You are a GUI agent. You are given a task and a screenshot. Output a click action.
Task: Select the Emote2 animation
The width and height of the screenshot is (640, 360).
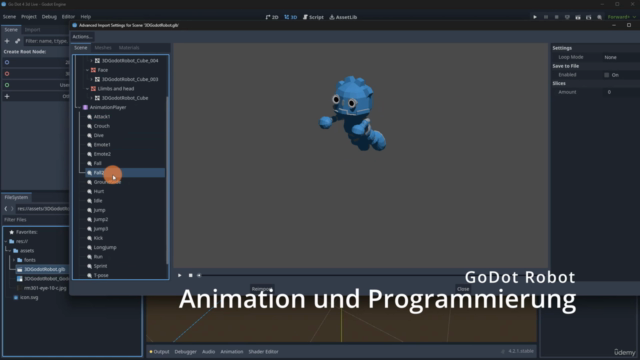pyautogui.click(x=102, y=154)
